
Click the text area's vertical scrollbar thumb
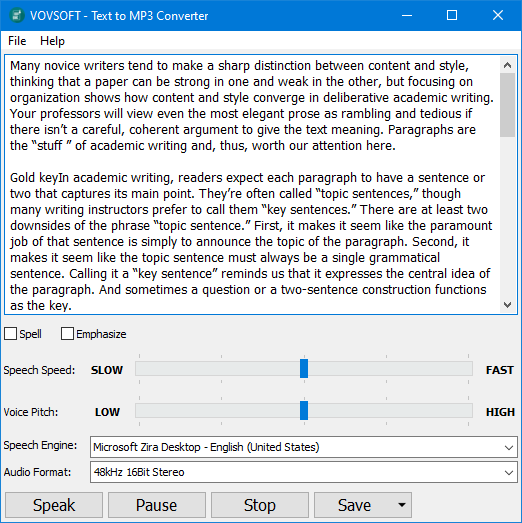pyautogui.click(x=507, y=105)
